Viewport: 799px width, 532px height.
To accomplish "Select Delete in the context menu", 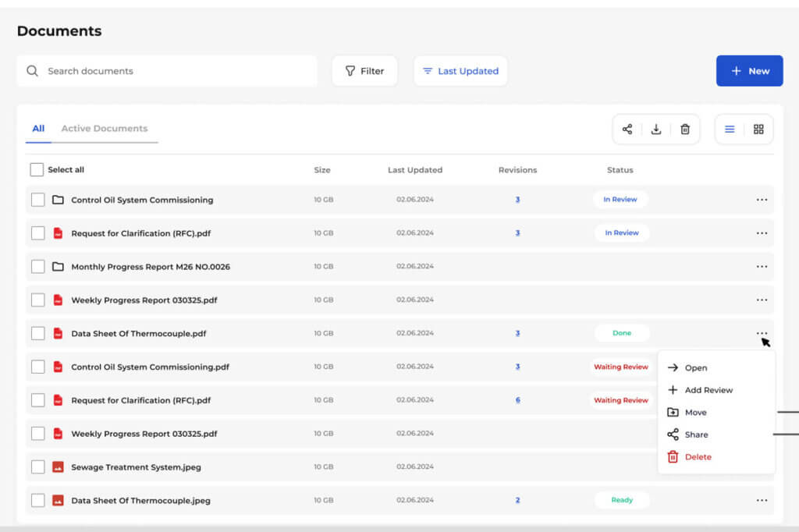I will [x=698, y=457].
